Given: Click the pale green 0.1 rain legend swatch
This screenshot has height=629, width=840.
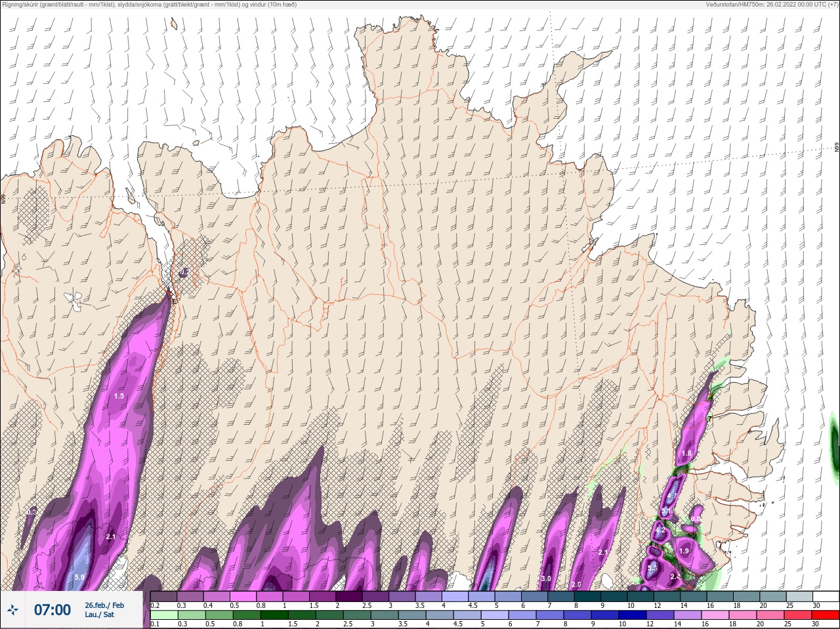Looking at the screenshot, I should [164, 615].
